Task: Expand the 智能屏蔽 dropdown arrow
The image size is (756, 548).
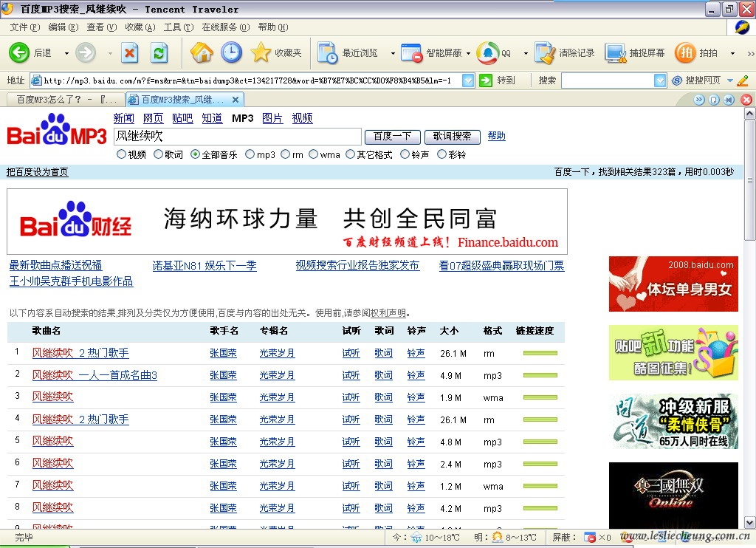Action: point(467,53)
